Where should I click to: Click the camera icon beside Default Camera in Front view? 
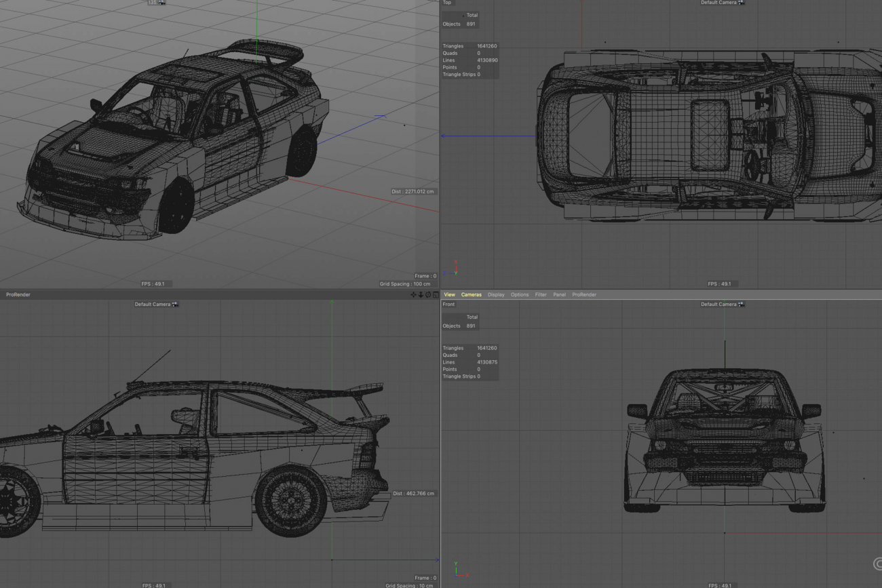741,305
